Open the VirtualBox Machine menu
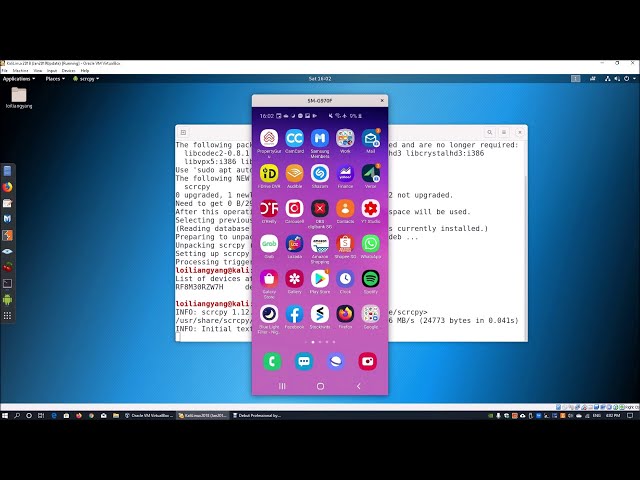Screen dimensions: 640x480 [20, 71]
